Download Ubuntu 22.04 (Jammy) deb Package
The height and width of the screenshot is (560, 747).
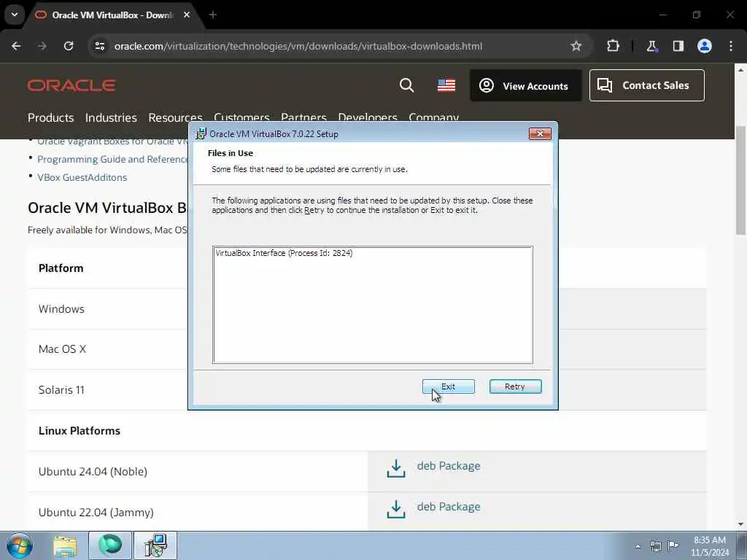(449, 507)
